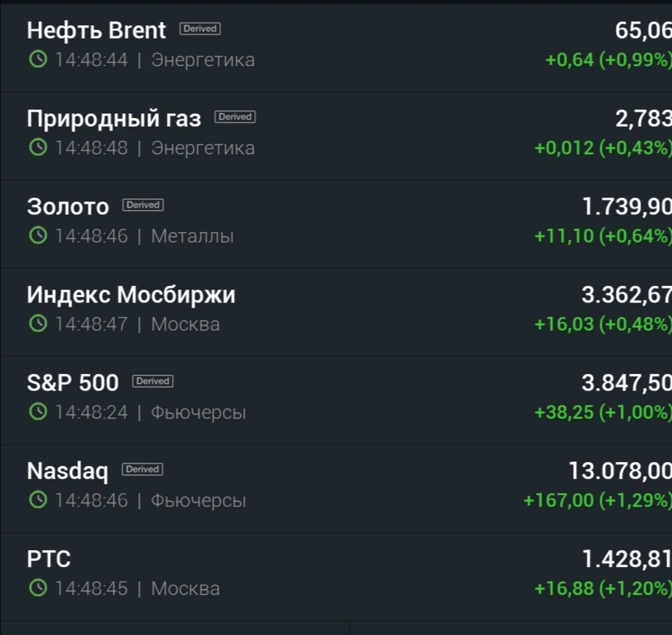
Task: Select the Золото row title
Action: click(68, 207)
